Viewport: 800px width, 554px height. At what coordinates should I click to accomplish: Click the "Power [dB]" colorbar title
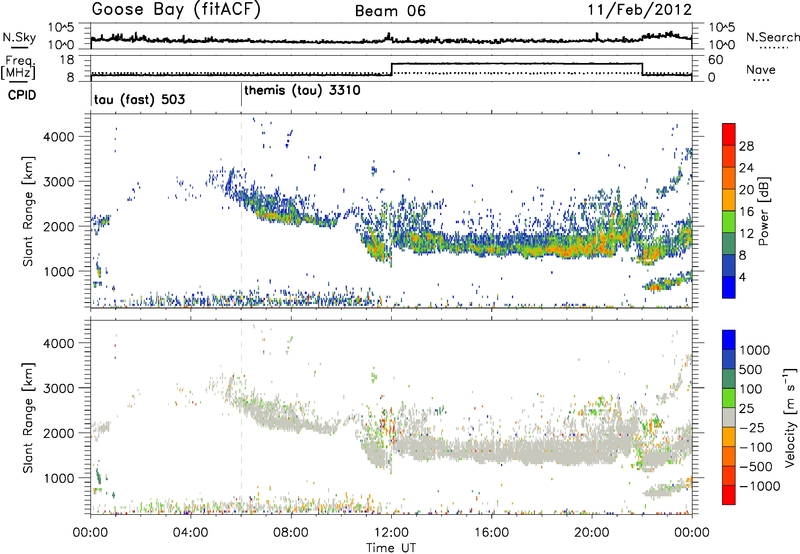763,211
